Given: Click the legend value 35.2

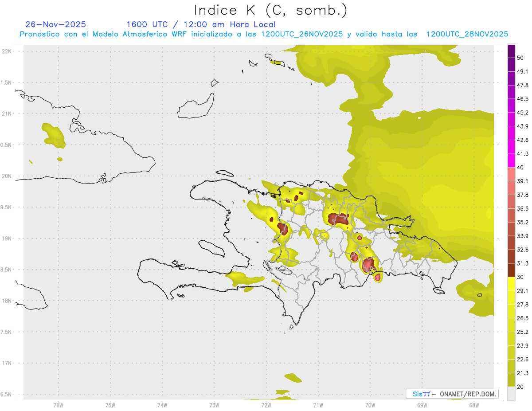Looking at the screenshot, I should (523, 222).
